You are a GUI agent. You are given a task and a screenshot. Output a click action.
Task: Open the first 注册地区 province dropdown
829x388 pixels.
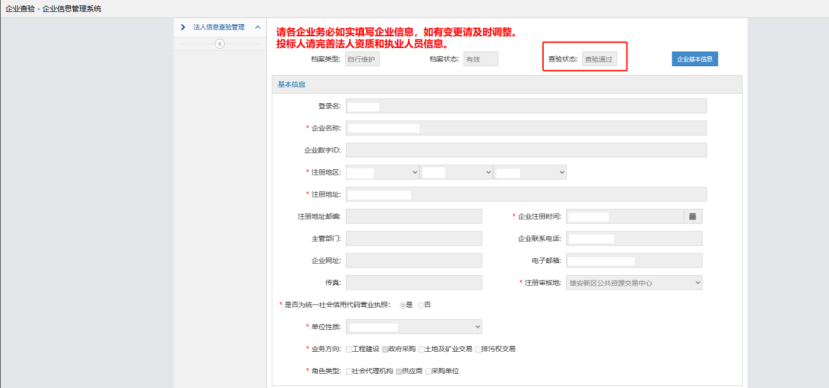point(383,172)
